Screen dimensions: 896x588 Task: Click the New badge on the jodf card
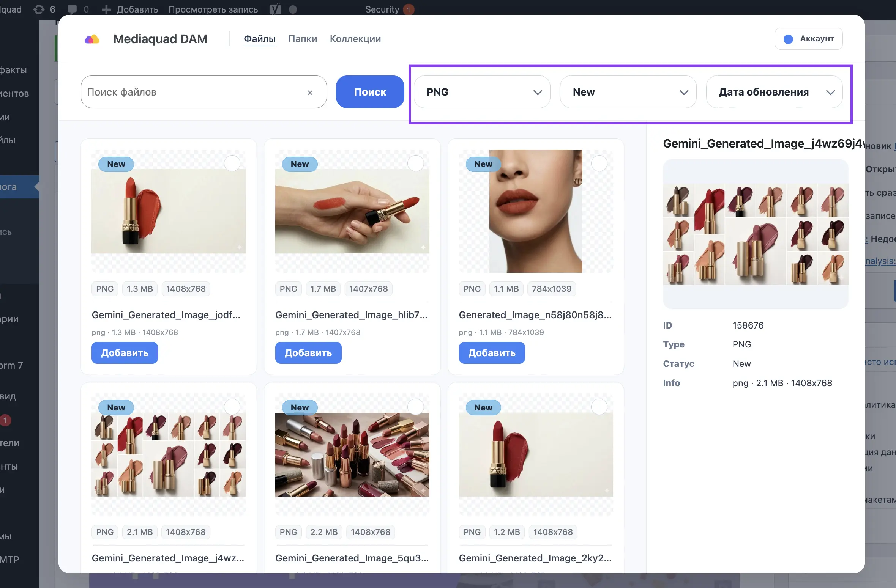coord(116,164)
